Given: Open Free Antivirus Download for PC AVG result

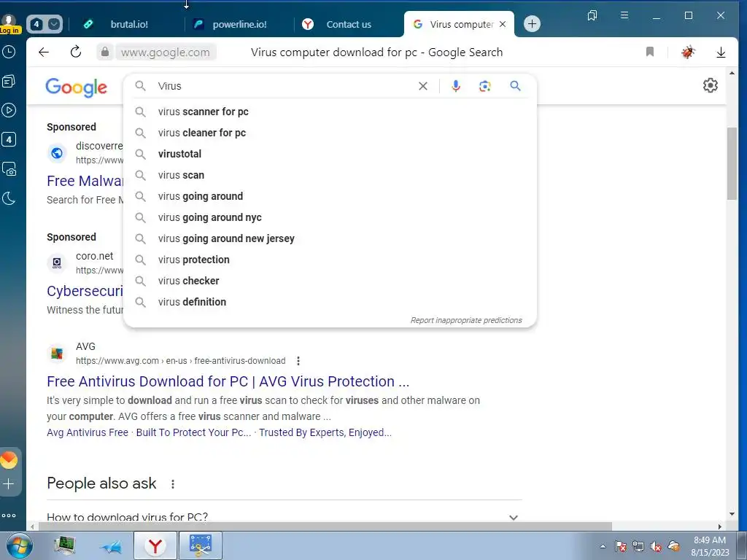Looking at the screenshot, I should click(x=228, y=381).
